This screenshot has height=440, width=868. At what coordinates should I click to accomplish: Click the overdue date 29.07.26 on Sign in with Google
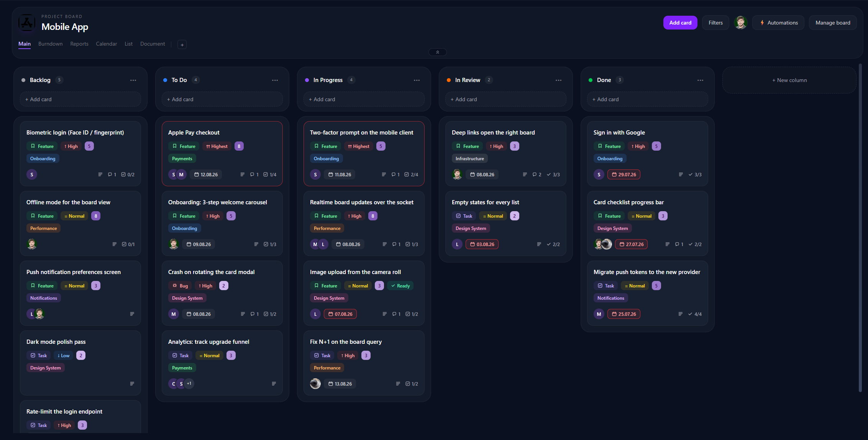pyautogui.click(x=624, y=174)
